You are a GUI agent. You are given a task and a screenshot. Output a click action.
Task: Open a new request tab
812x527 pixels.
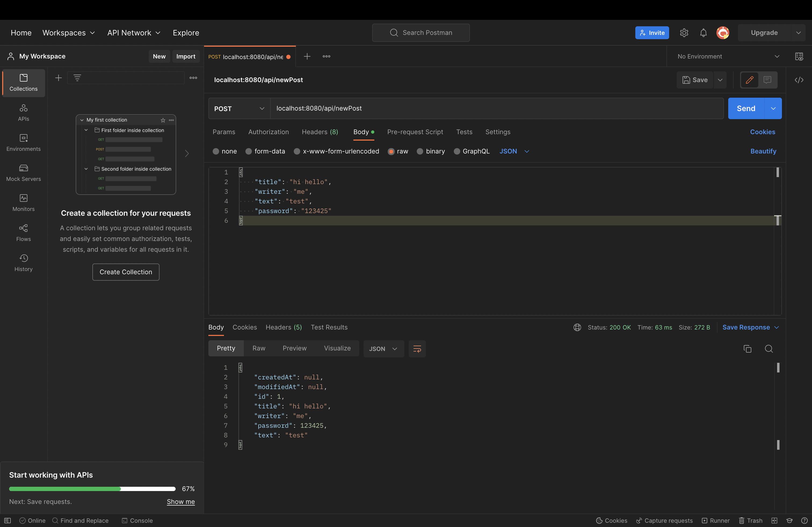[x=307, y=56]
